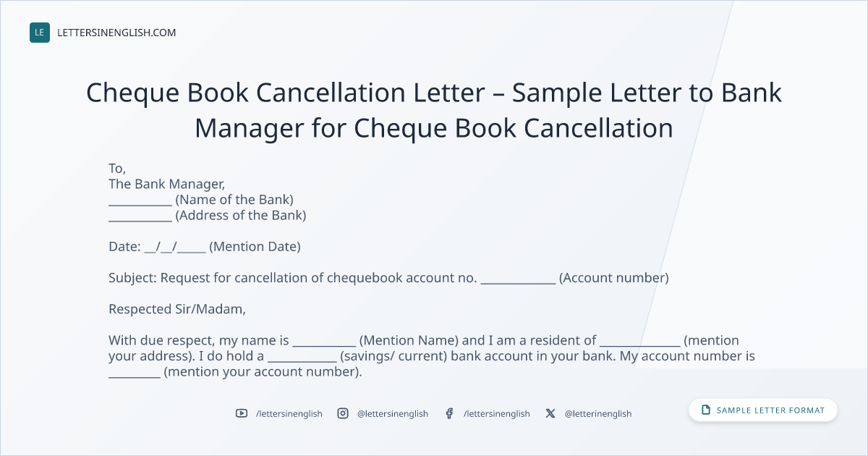Screen dimensions: 868x456
Task: Click the date blank before Mention Date
Action: [176, 247]
